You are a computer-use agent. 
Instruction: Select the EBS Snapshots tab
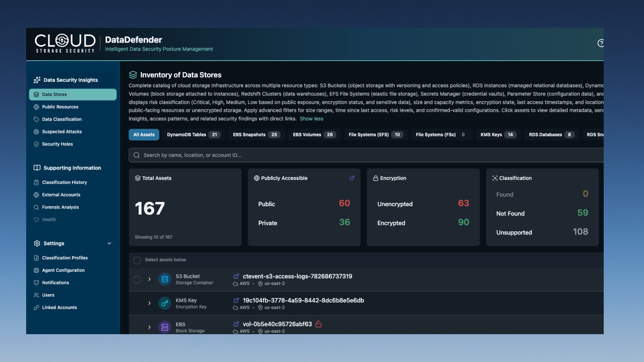[256, 135]
